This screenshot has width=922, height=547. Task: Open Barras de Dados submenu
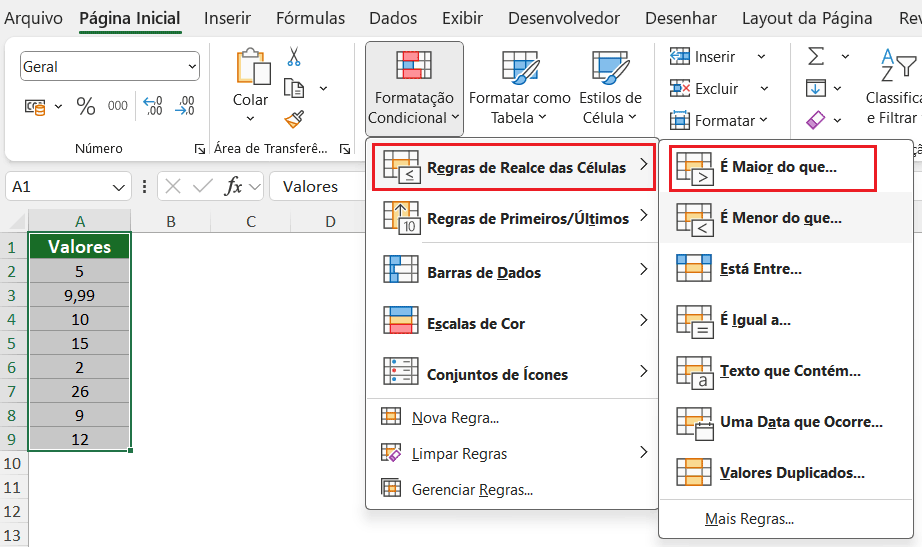[514, 272]
